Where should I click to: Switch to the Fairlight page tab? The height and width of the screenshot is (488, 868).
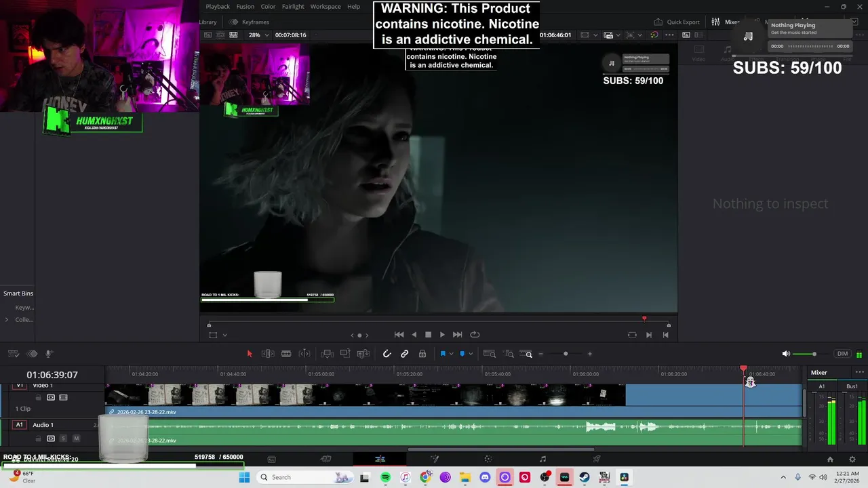point(542,459)
